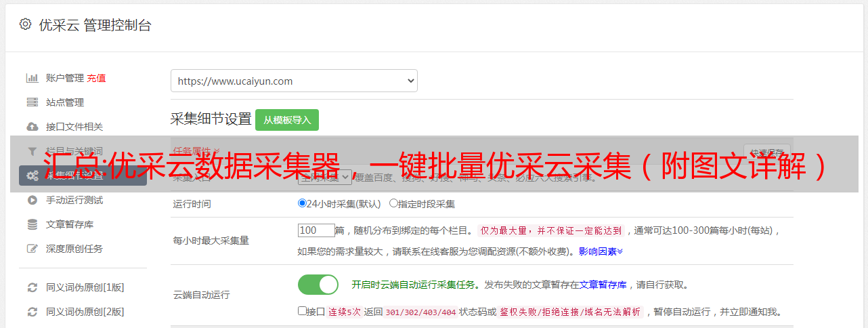Open 同义词伪原创[2版] in the sidebar
Image resolution: width=868 pixels, height=328 pixels.
click(85, 312)
